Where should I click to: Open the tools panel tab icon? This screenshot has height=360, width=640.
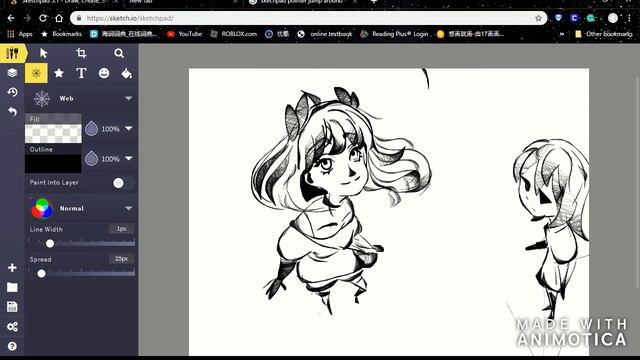pyautogui.click(x=12, y=53)
